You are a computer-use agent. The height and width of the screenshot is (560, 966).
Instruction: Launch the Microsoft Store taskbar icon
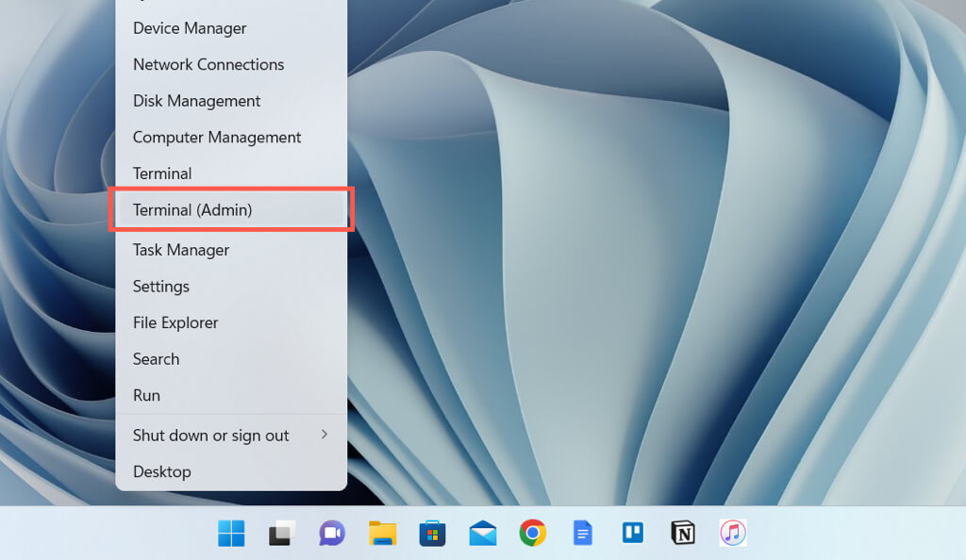point(432,533)
